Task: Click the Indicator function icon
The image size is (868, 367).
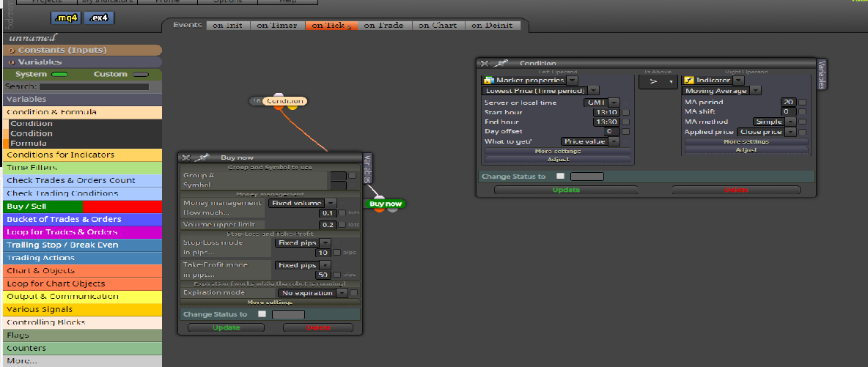Action: [689, 81]
